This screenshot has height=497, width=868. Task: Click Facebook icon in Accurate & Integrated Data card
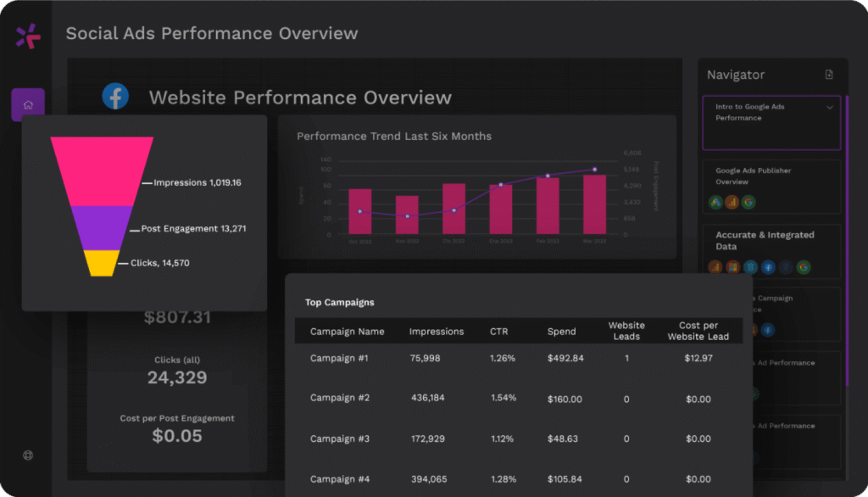[768, 267]
